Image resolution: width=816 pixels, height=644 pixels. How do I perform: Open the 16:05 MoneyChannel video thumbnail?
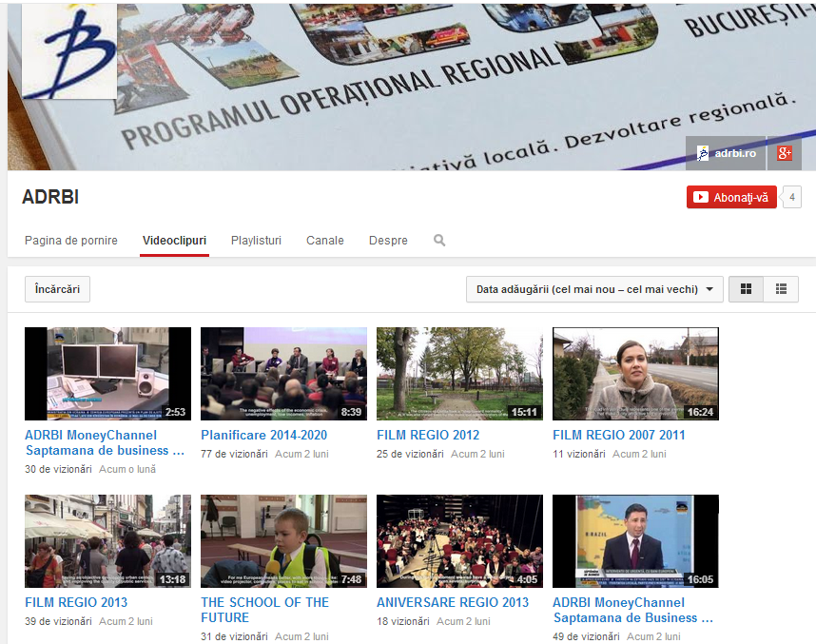635,541
